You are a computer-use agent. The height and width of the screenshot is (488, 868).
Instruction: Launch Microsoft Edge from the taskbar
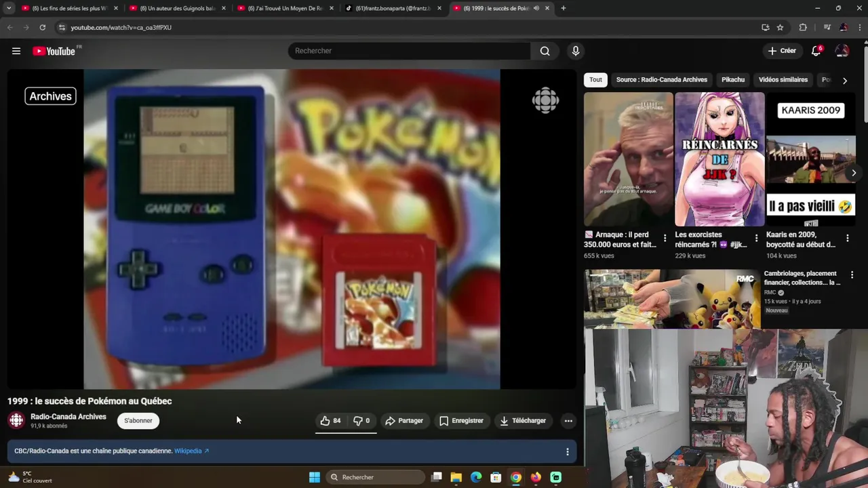pyautogui.click(x=476, y=477)
